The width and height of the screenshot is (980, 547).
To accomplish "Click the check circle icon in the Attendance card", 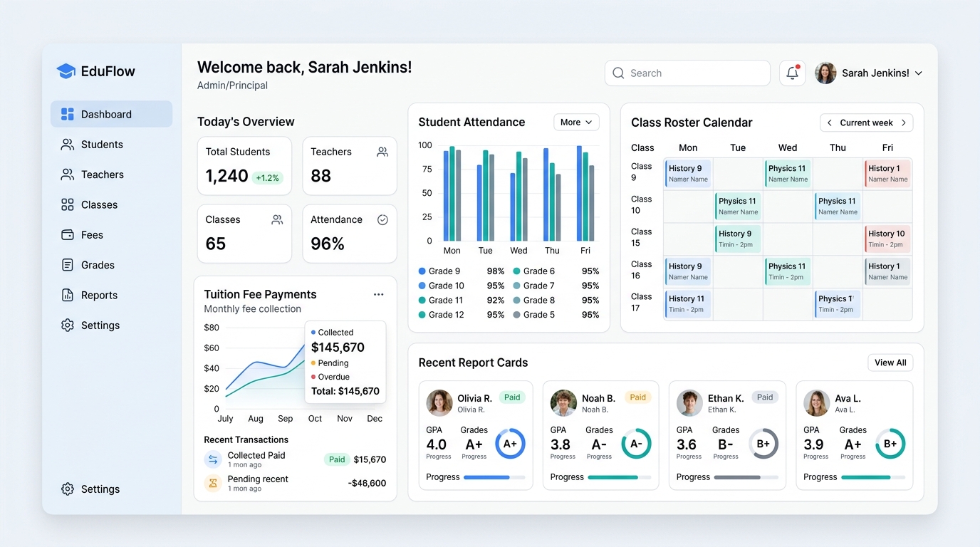I will (382, 220).
